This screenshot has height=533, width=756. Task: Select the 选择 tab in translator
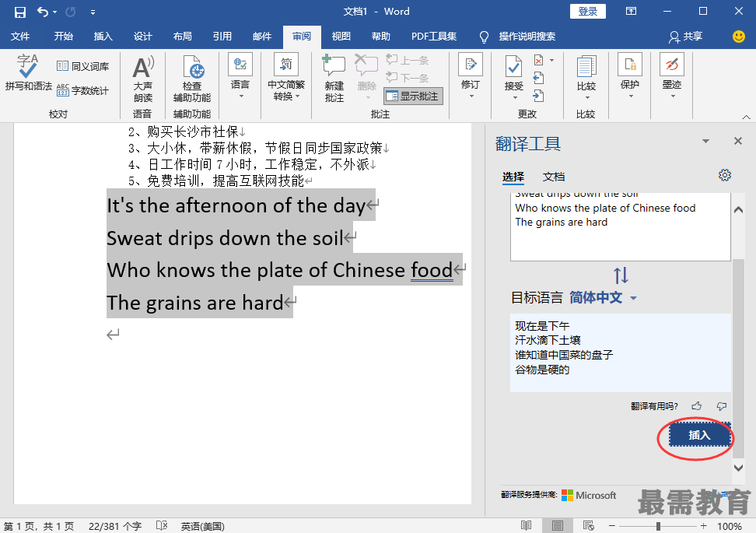(513, 177)
